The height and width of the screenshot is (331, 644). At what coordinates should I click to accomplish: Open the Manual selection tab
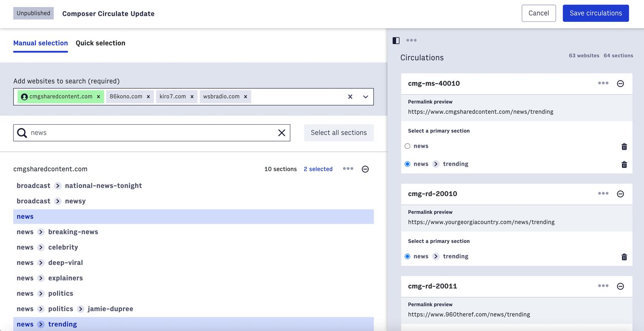point(40,43)
